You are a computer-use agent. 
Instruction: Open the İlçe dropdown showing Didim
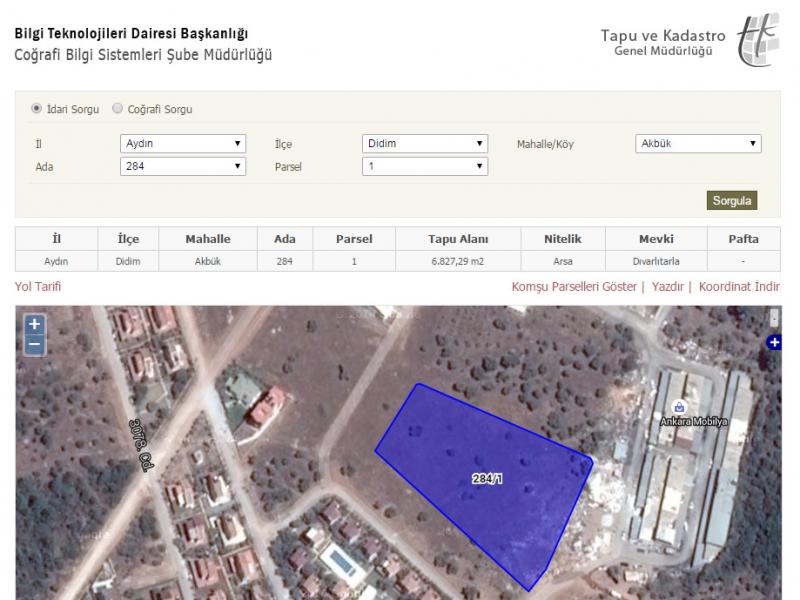424,143
